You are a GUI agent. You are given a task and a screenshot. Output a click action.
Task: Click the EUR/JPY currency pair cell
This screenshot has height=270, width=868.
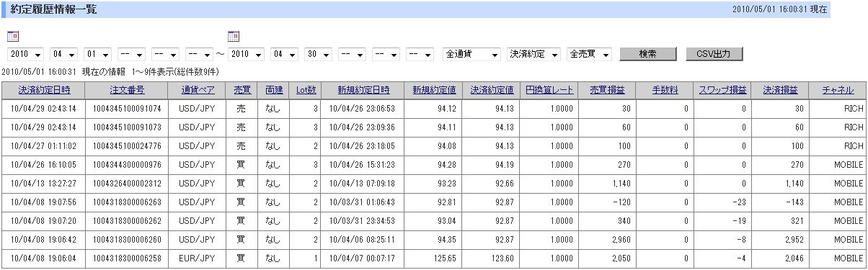coord(196,258)
